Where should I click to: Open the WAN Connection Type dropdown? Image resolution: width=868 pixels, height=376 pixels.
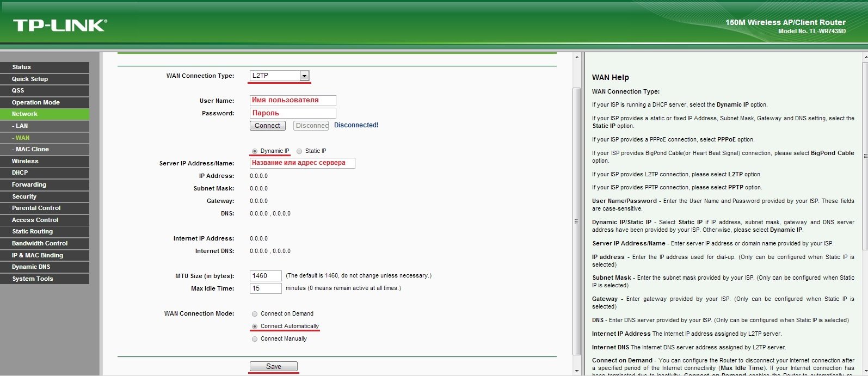click(304, 76)
